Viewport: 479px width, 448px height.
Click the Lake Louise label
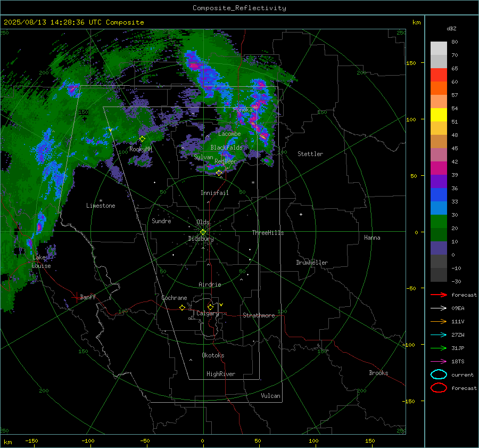pos(41,262)
